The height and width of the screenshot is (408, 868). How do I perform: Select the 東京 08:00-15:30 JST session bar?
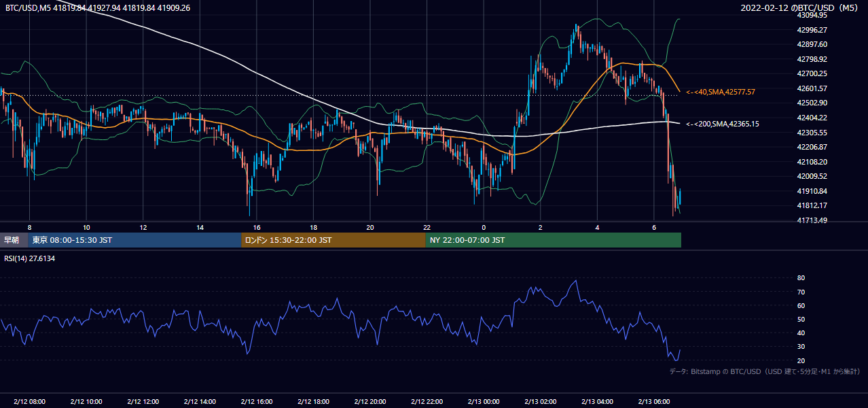tap(134, 240)
